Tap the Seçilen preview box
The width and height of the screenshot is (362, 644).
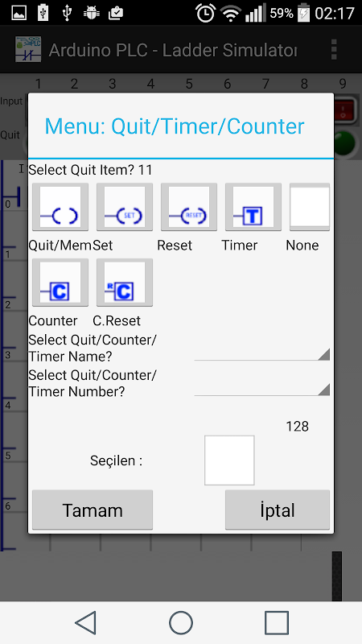[x=229, y=460]
